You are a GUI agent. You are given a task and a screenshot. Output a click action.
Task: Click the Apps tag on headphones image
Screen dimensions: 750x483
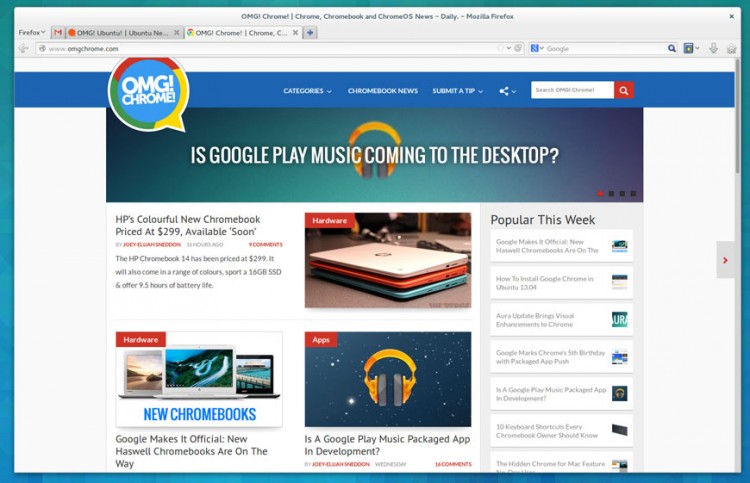(x=321, y=340)
